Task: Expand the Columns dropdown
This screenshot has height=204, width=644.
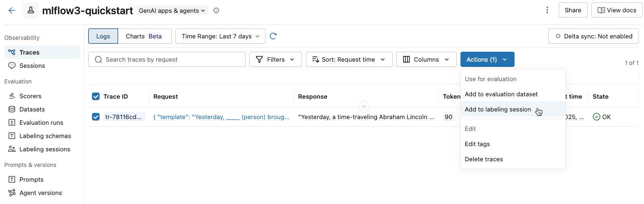Action: [426, 59]
